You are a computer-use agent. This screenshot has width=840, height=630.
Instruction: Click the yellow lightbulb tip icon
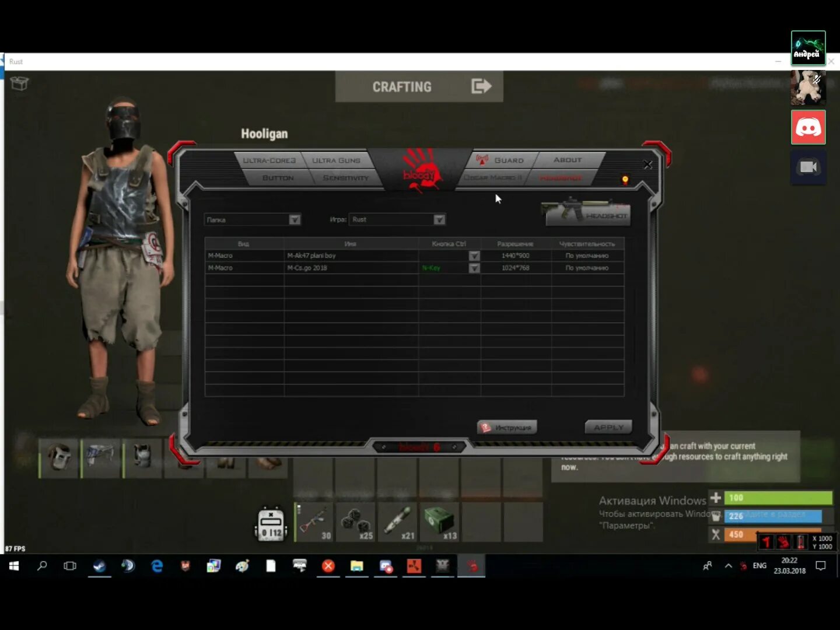(625, 180)
